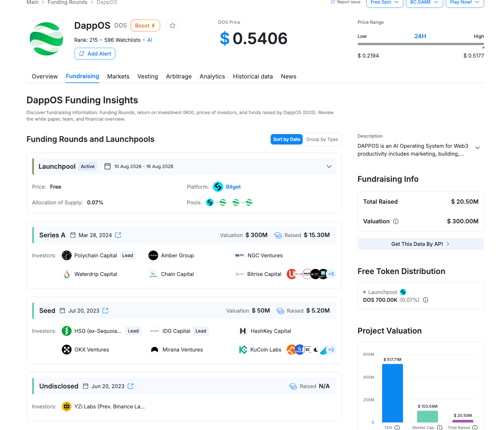Screen dimensions: 504x430
Task: Click the 24H price range bar
Action: click(421, 44)
